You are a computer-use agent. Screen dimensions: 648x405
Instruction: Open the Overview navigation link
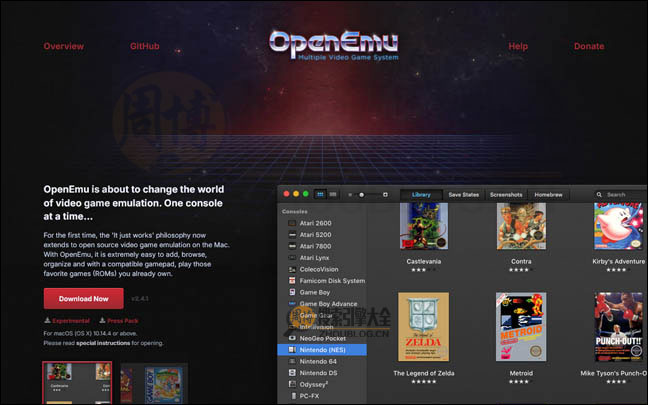(x=64, y=46)
